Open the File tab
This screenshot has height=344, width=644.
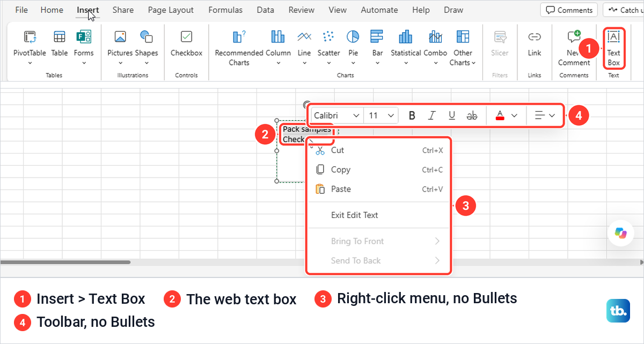(x=21, y=10)
